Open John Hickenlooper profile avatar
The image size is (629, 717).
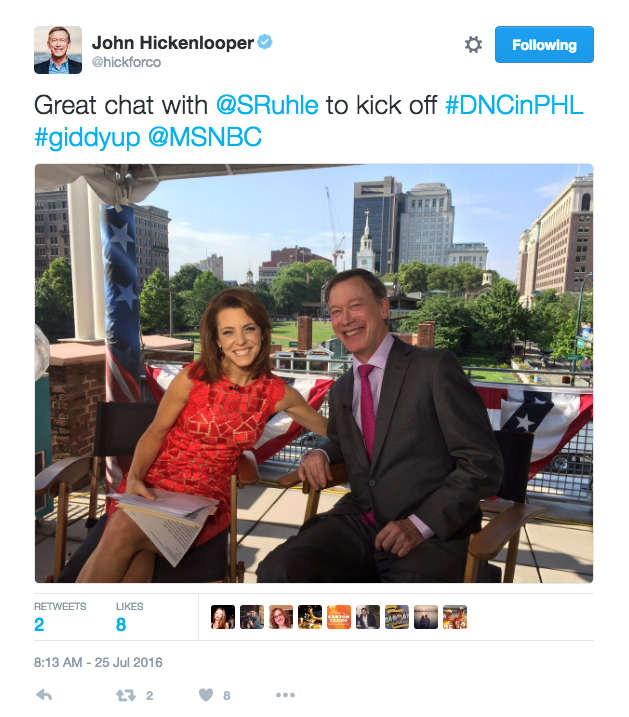[x=58, y=50]
